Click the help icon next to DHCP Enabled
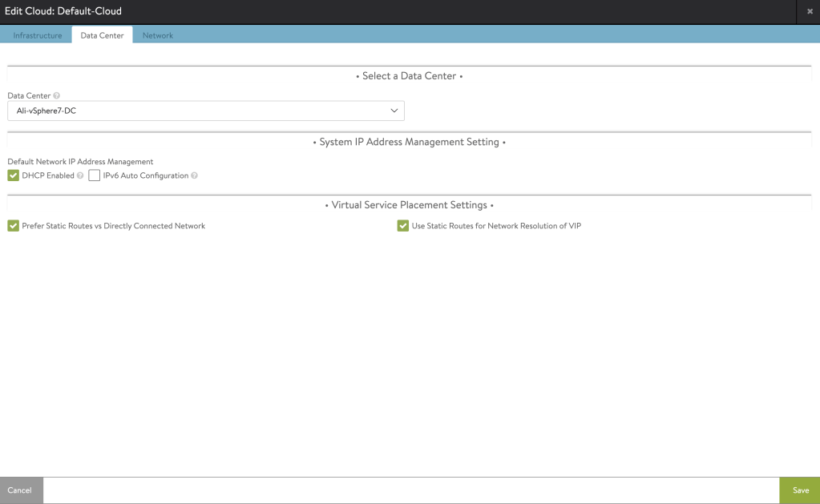 pos(80,176)
